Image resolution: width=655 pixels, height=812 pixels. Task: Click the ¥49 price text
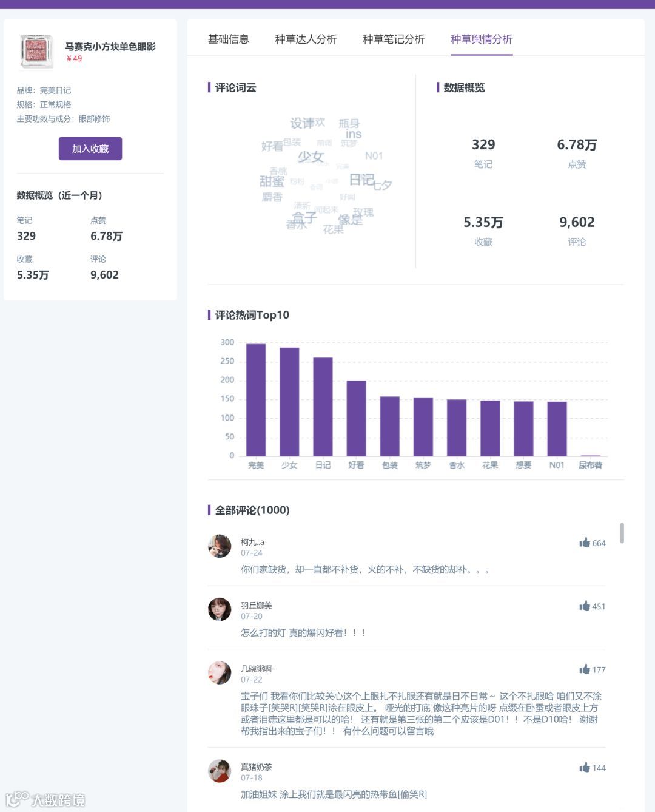pos(74,59)
